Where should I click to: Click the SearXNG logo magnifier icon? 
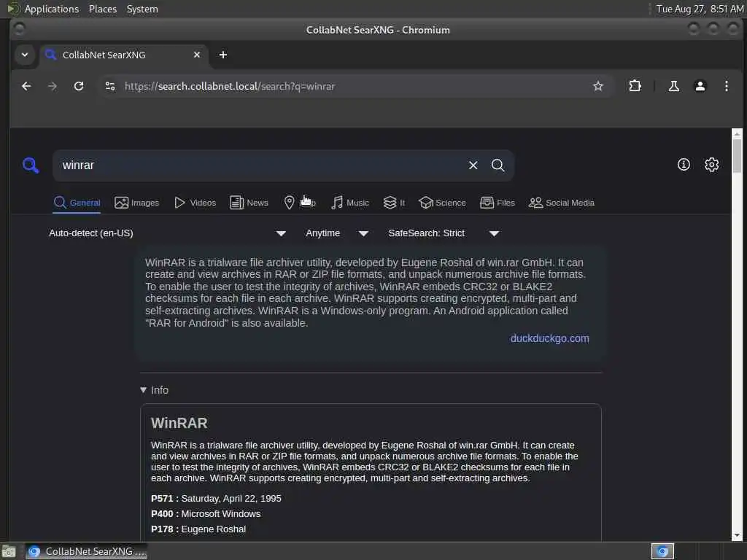coord(31,166)
